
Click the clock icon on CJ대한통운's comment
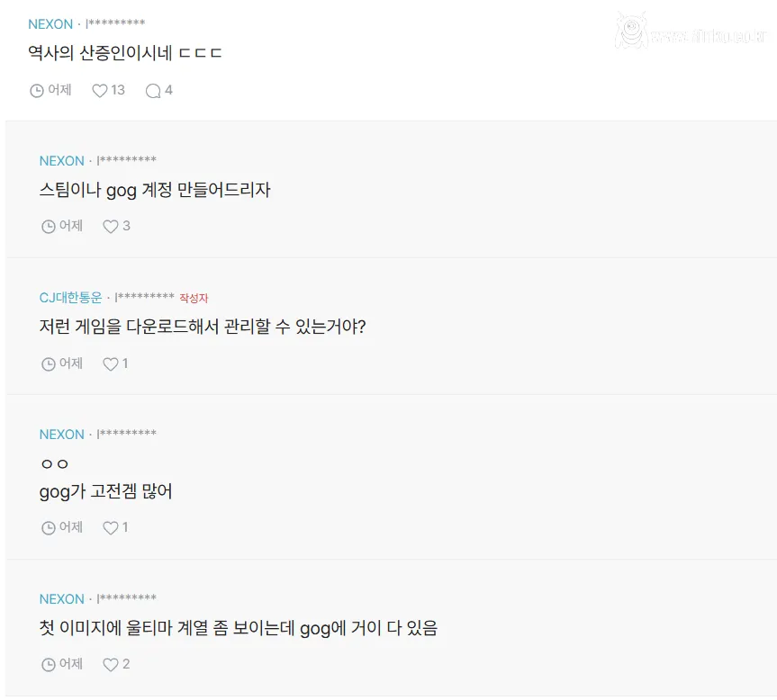[x=48, y=363]
